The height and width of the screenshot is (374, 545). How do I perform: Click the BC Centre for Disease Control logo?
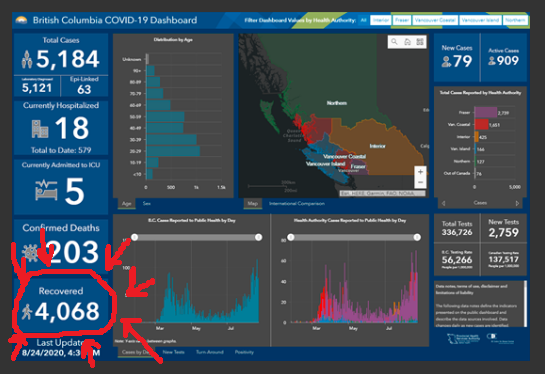[x=500, y=338]
